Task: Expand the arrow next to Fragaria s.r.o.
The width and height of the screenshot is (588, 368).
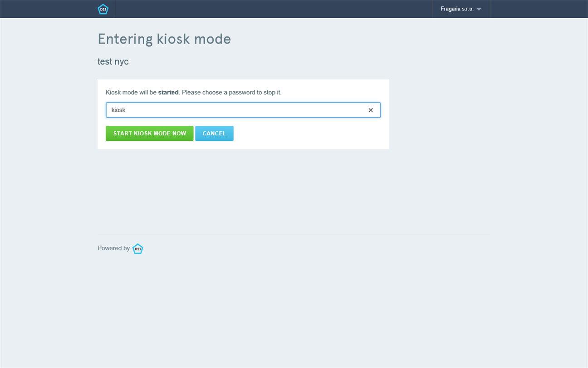Action: [479, 9]
